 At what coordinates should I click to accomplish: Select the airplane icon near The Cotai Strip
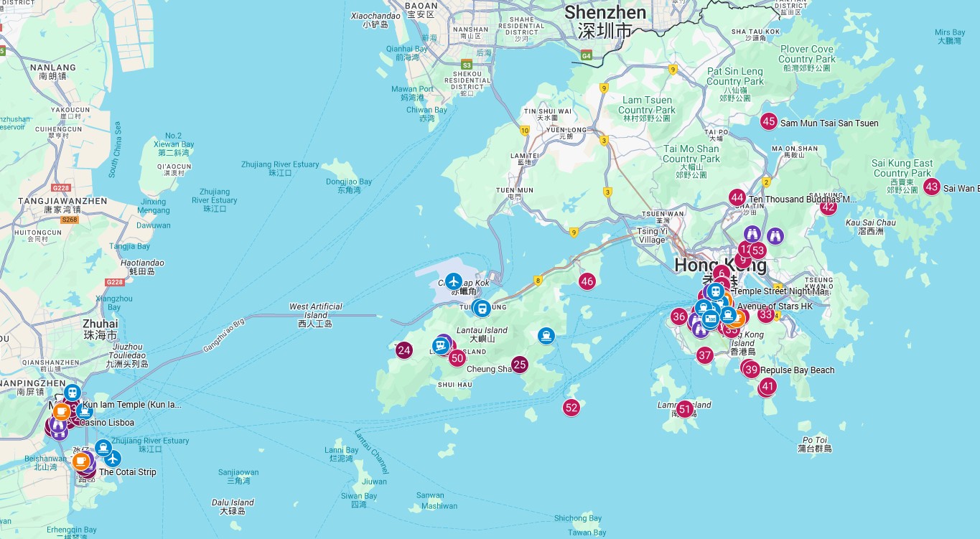113,460
